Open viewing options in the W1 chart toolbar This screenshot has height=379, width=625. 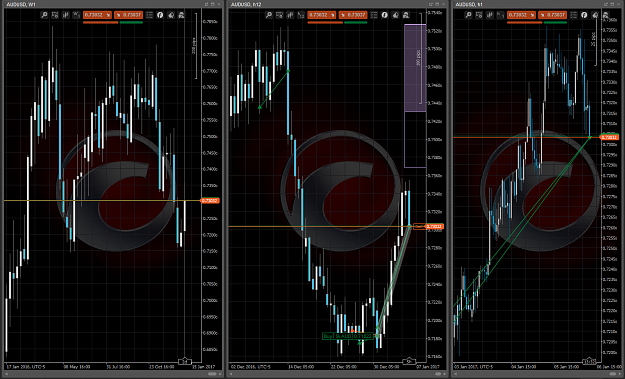(x=55, y=15)
